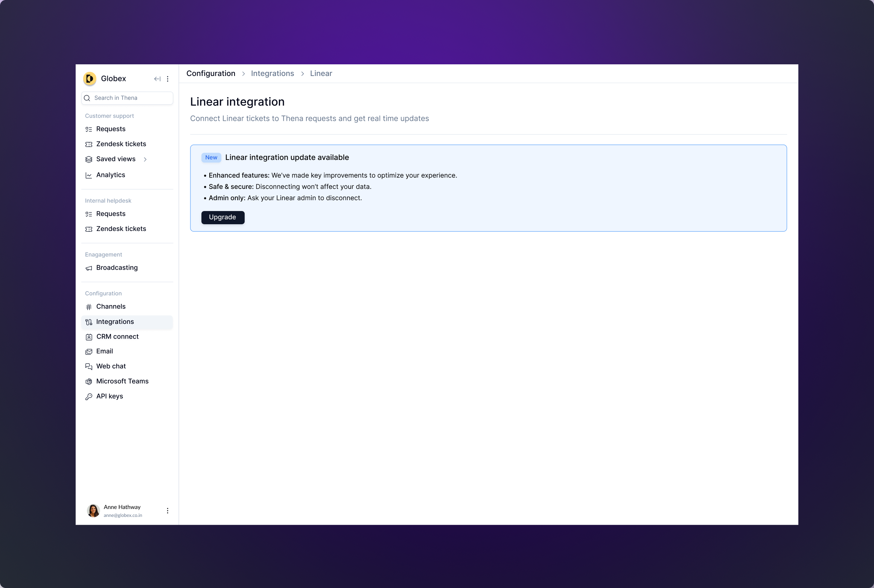Click Zendesk tickets icon under Customer support
Viewport: 874px width, 588px height.
tap(89, 144)
